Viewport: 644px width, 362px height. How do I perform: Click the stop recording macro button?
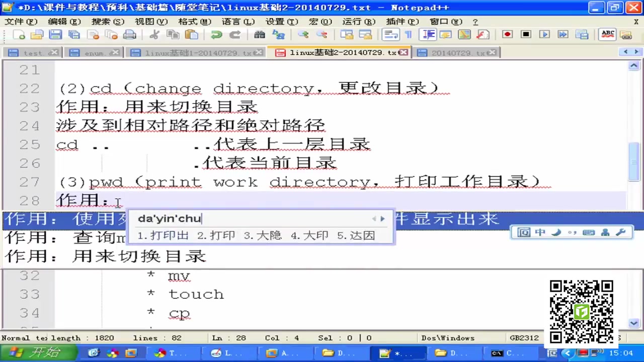pyautogui.click(x=526, y=34)
